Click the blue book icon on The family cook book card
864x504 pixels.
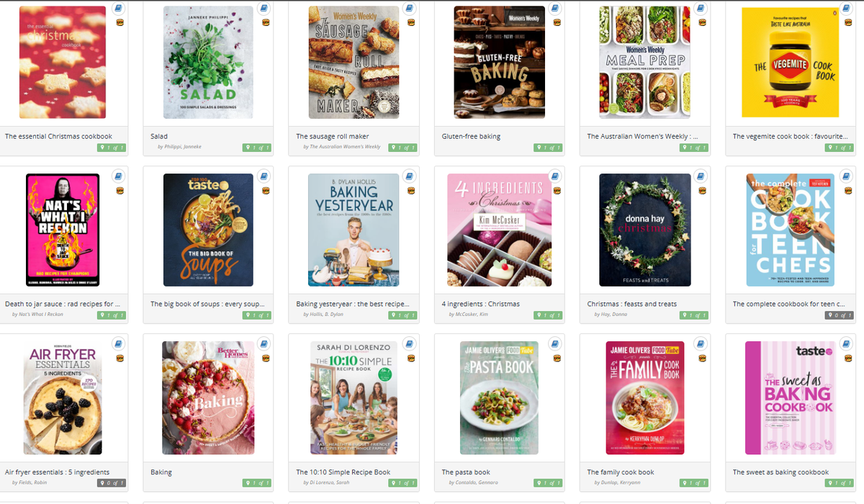pos(701,344)
